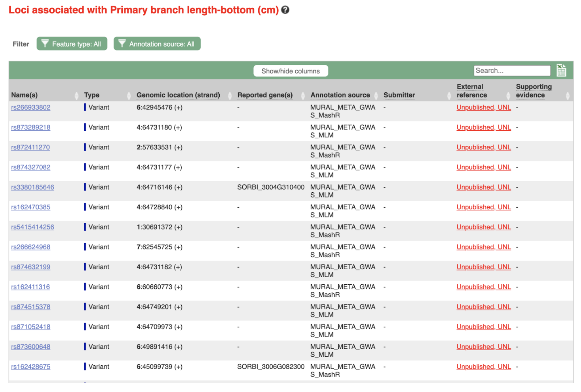Sort by External reference column arrows
581x392 pixels.
pos(508,96)
